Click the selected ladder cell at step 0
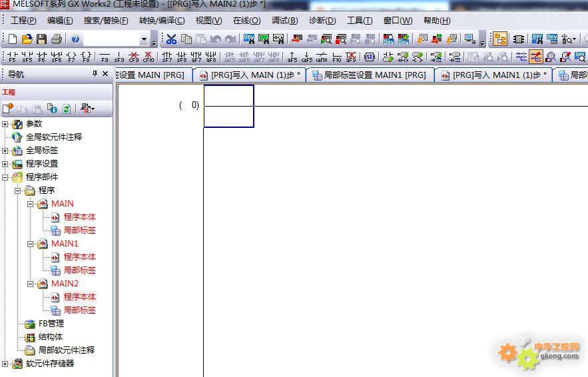 [x=229, y=106]
